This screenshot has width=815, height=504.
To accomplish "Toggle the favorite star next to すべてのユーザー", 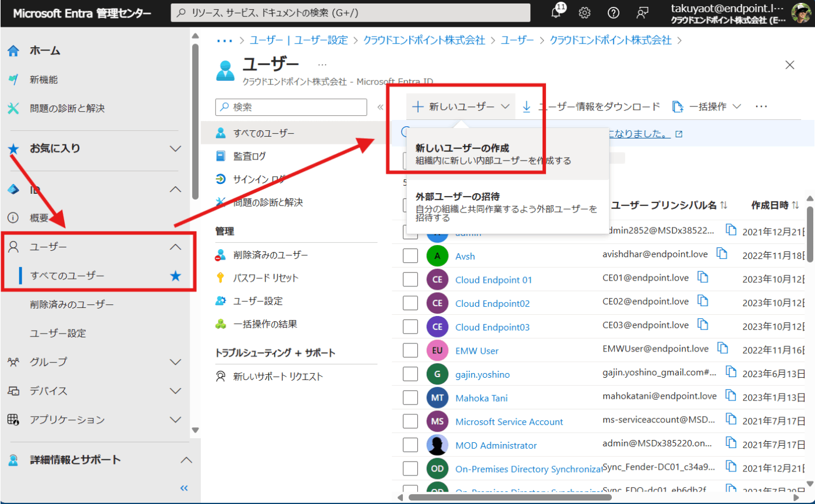I will (x=175, y=276).
